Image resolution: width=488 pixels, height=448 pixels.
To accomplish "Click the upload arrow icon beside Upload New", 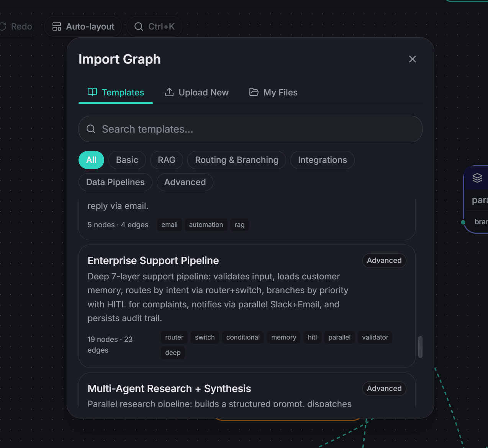I will [169, 92].
